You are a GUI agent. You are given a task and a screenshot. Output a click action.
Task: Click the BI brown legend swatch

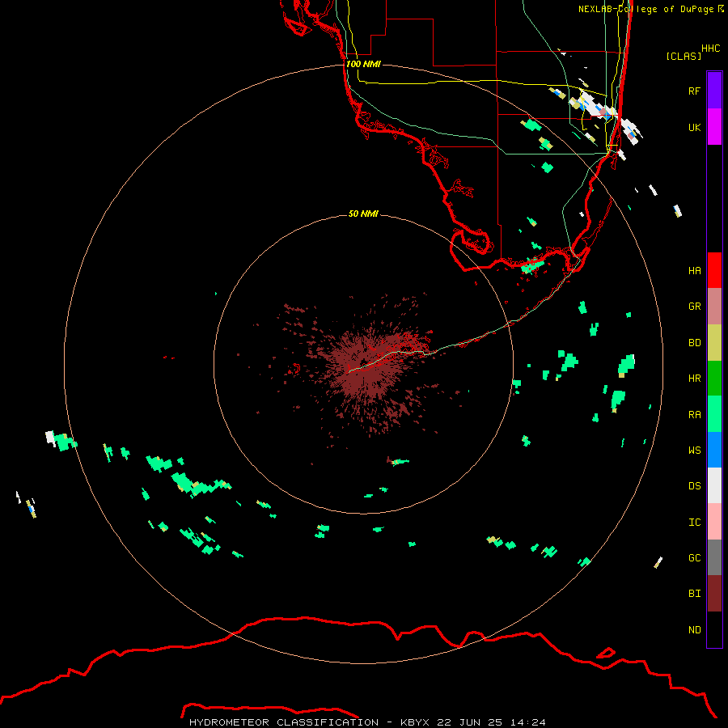click(x=714, y=594)
